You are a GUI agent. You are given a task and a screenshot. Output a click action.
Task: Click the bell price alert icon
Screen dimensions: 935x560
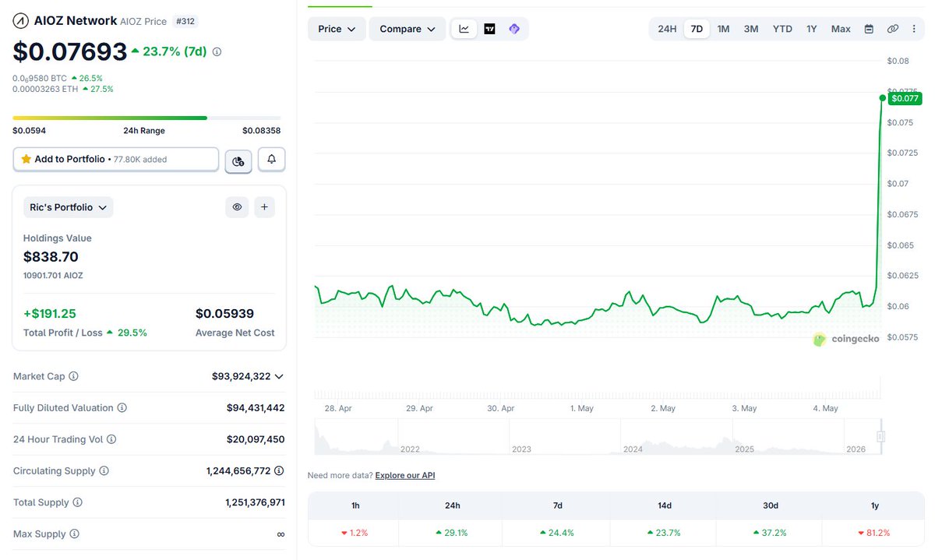pyautogui.click(x=271, y=159)
